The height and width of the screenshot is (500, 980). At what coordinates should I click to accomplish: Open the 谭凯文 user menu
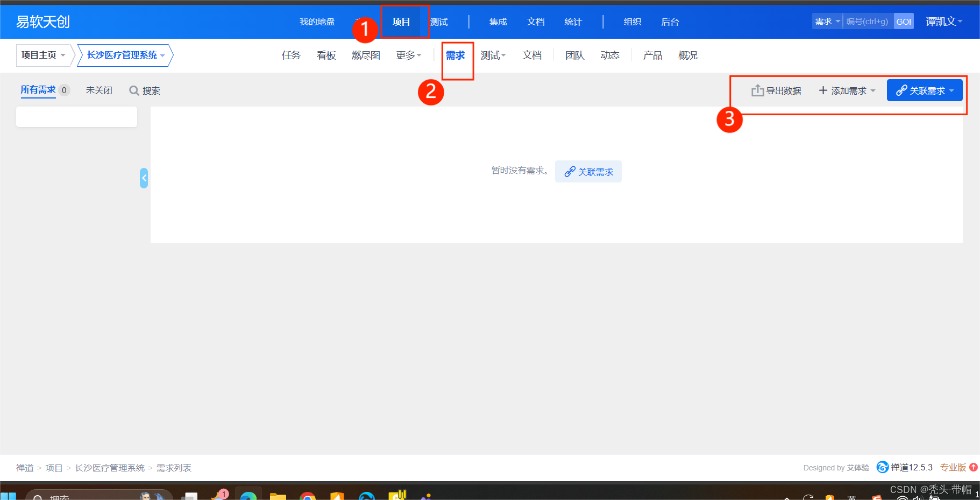tap(944, 22)
